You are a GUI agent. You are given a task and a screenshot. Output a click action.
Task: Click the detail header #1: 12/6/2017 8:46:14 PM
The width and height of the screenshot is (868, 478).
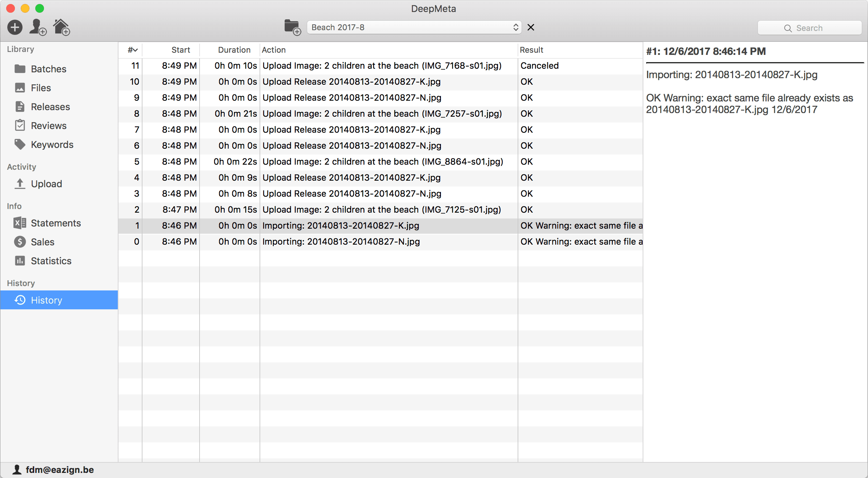coord(706,51)
